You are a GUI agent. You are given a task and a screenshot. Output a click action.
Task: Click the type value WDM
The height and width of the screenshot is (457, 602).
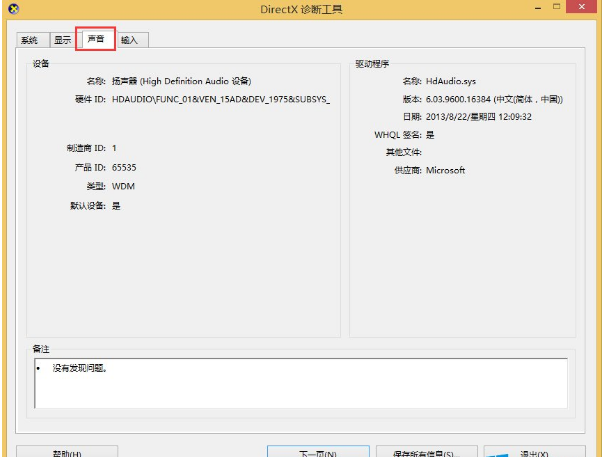pyautogui.click(x=123, y=186)
